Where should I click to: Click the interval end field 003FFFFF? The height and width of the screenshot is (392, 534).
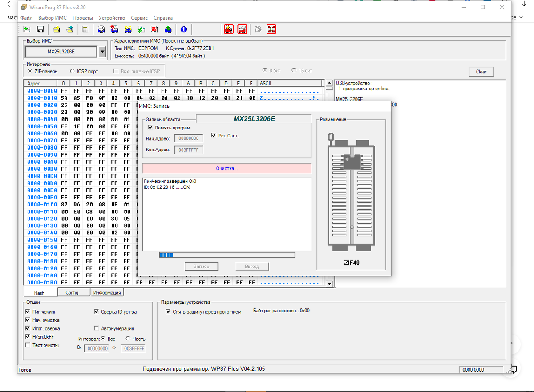click(x=133, y=349)
